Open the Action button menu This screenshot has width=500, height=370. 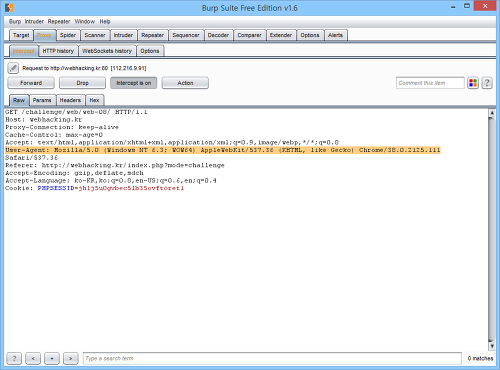click(x=185, y=83)
